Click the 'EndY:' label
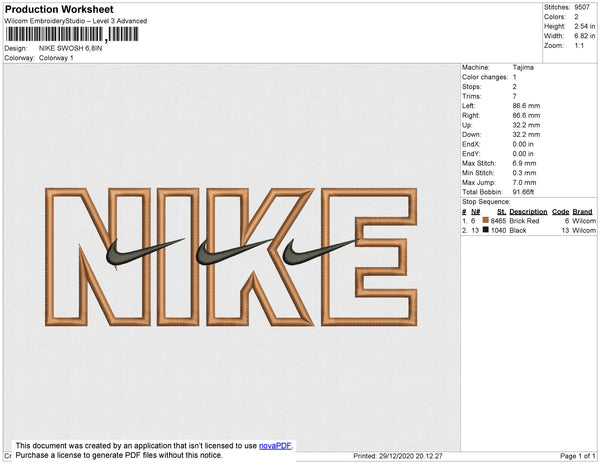The height and width of the screenshot is (464, 600). [471, 154]
